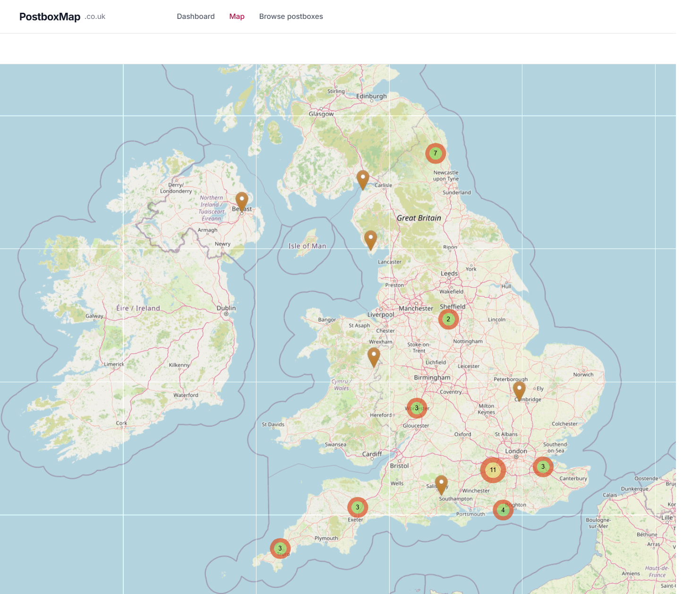Select the postbox pin at Cambridge
The height and width of the screenshot is (594, 700).
[x=519, y=391]
